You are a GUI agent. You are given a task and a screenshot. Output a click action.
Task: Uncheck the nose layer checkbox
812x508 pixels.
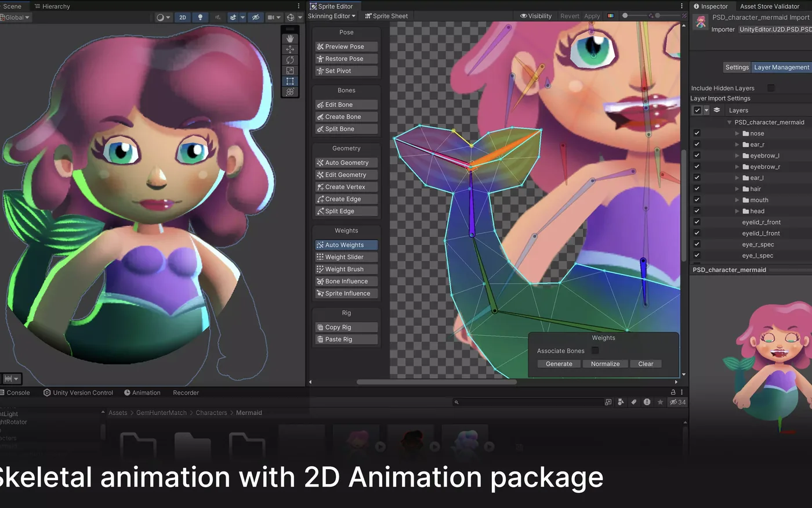[697, 134]
